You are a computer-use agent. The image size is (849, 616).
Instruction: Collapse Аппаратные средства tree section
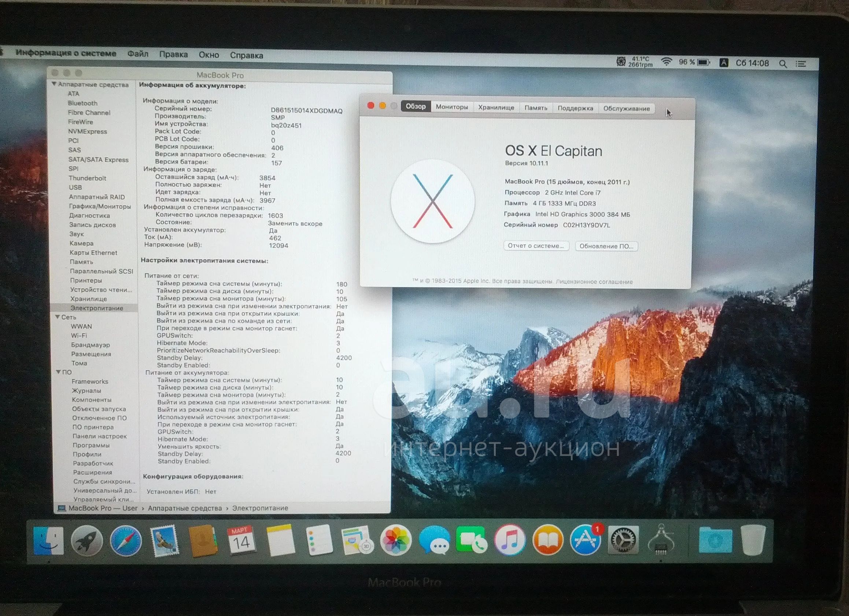click(x=54, y=84)
